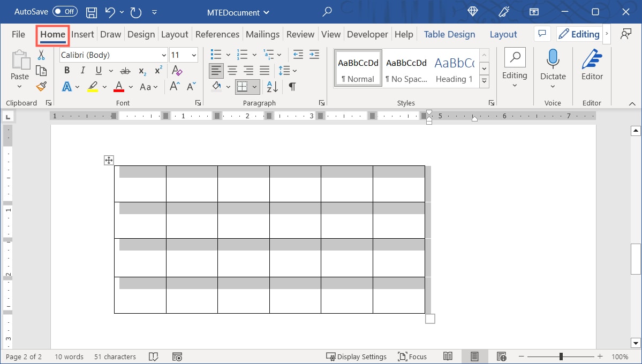Expand the text highlight color options
642x364 pixels.
[x=104, y=86]
